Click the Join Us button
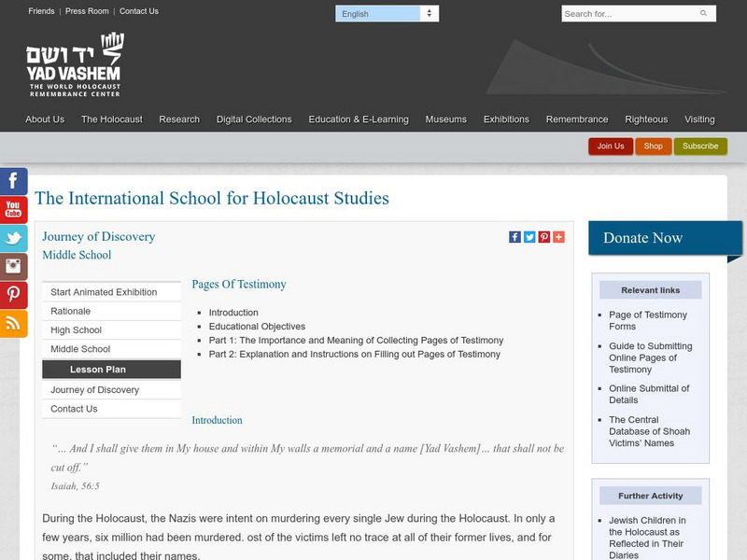Image resolution: width=747 pixels, height=560 pixels. [x=611, y=147]
